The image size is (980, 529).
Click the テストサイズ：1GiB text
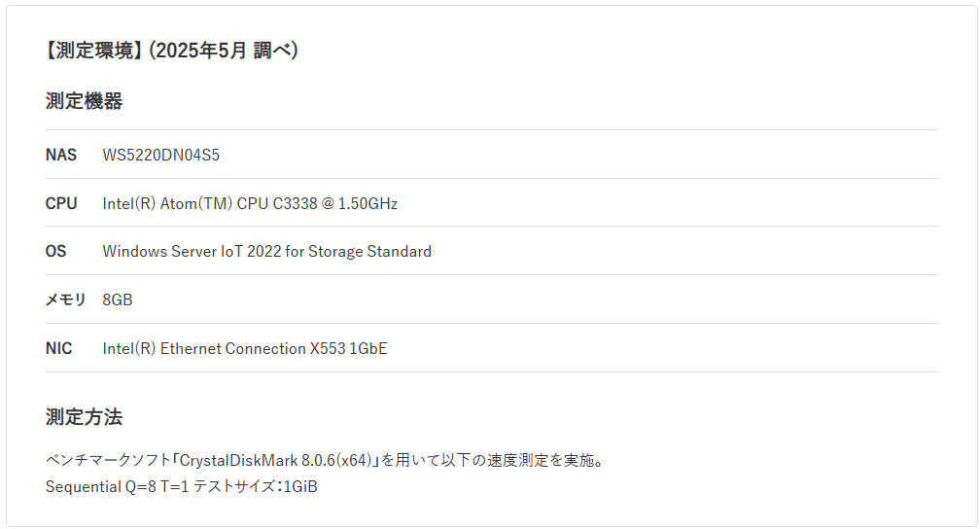click(x=255, y=487)
